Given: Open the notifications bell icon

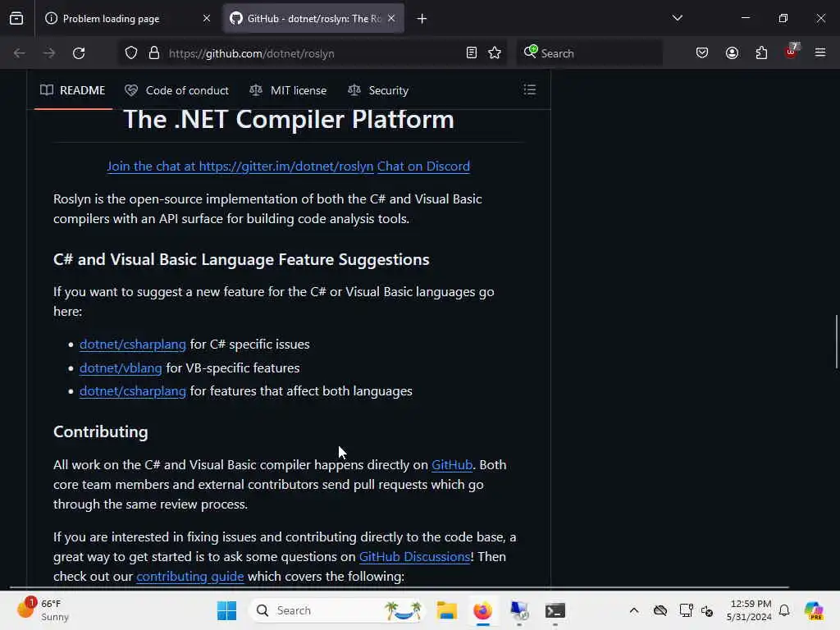Looking at the screenshot, I should 784,610.
